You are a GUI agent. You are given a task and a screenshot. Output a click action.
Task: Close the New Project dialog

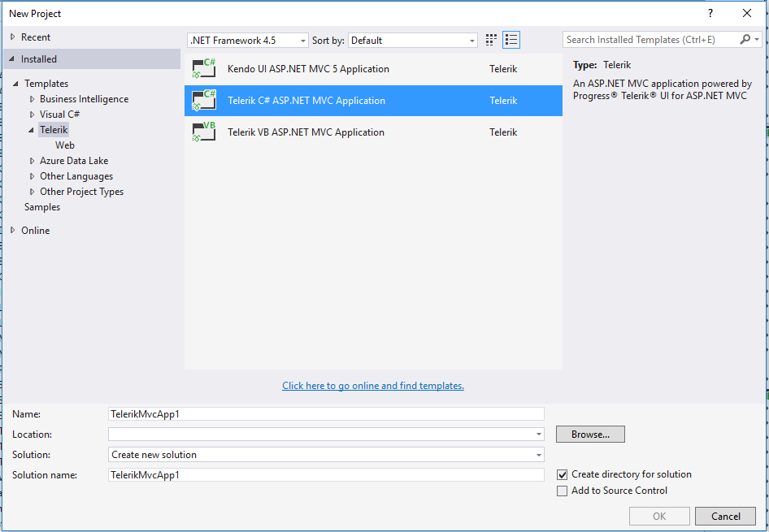pyautogui.click(x=747, y=13)
